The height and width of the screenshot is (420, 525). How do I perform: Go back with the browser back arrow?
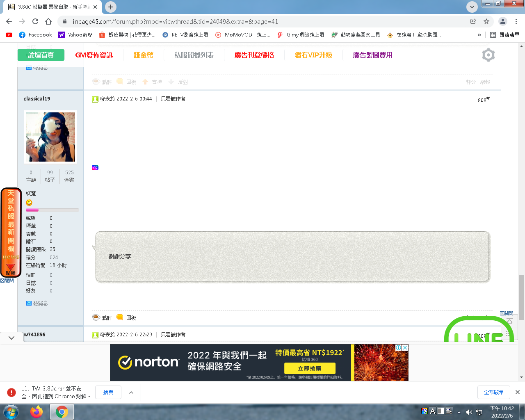click(9, 21)
